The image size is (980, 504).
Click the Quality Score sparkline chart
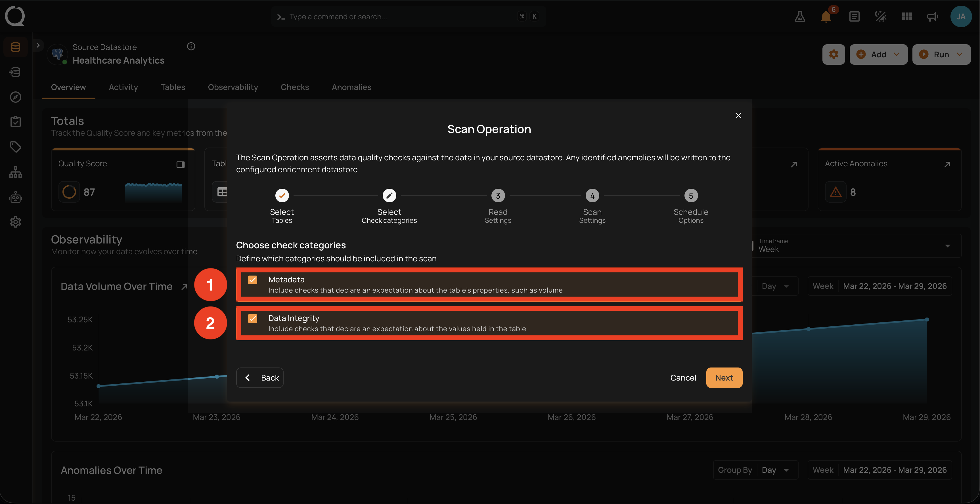(x=153, y=192)
